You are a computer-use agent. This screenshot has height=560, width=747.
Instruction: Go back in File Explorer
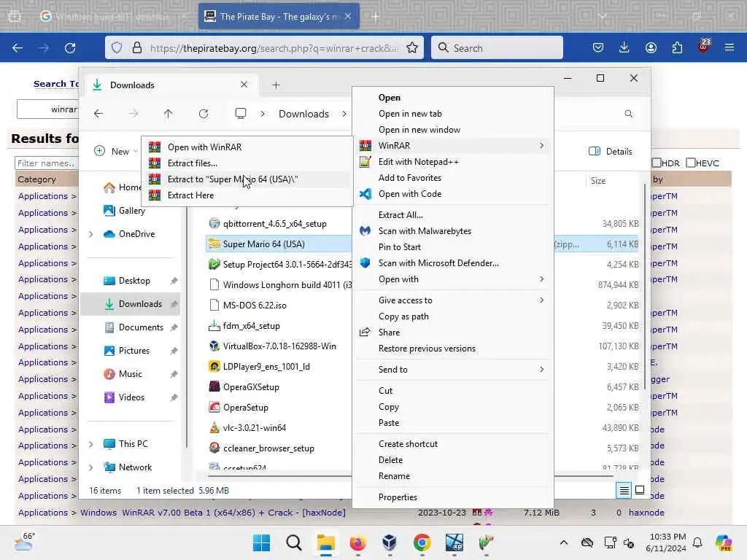point(98,114)
